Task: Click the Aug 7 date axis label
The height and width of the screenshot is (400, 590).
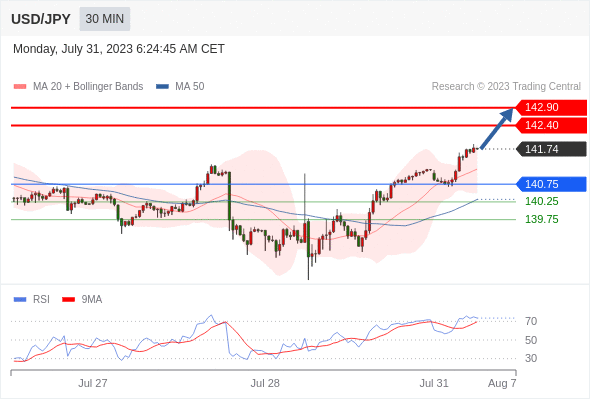Action: [x=502, y=383]
